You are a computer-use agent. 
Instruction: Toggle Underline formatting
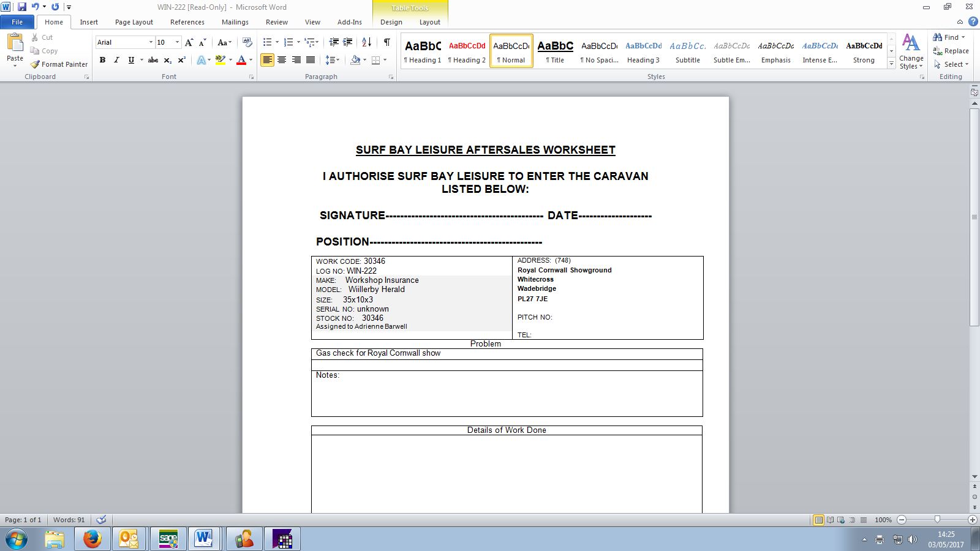coord(131,60)
